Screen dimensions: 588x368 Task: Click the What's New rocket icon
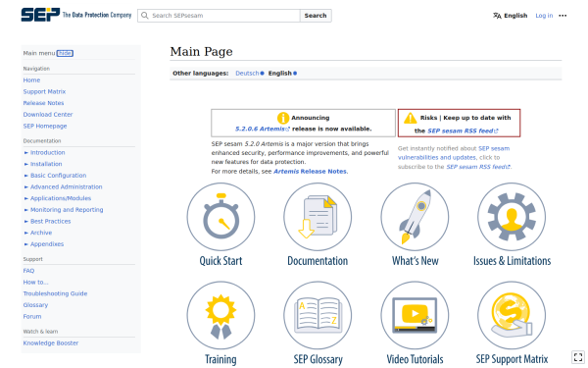[x=415, y=217]
